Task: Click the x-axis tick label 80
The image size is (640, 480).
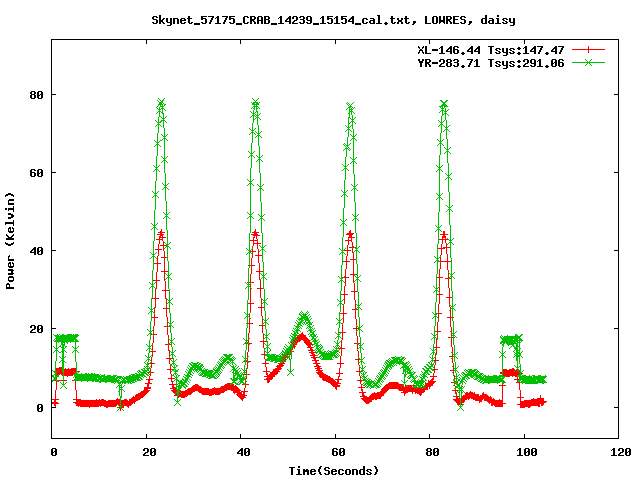Action: click(432, 452)
